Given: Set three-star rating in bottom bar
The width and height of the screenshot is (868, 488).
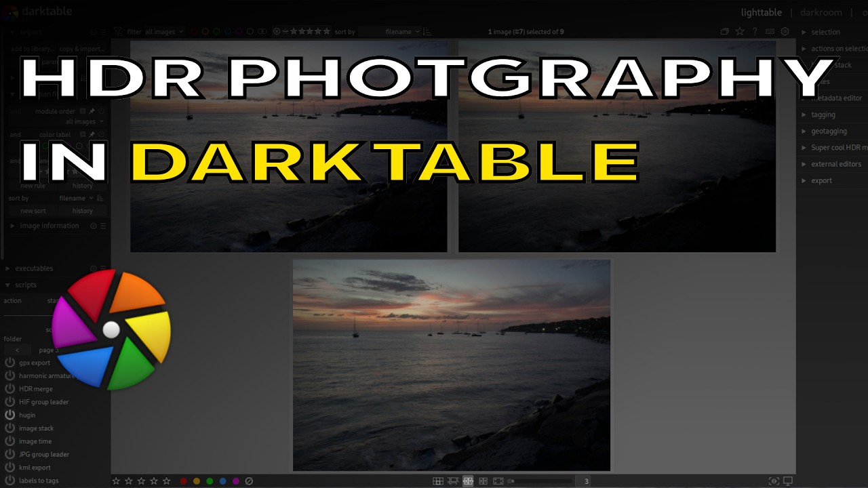Looking at the screenshot, I should point(141,481).
